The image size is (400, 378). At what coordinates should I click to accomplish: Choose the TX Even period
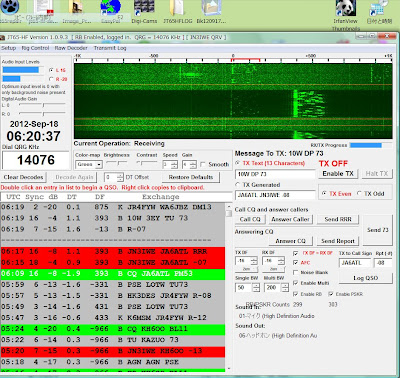pos(324,193)
